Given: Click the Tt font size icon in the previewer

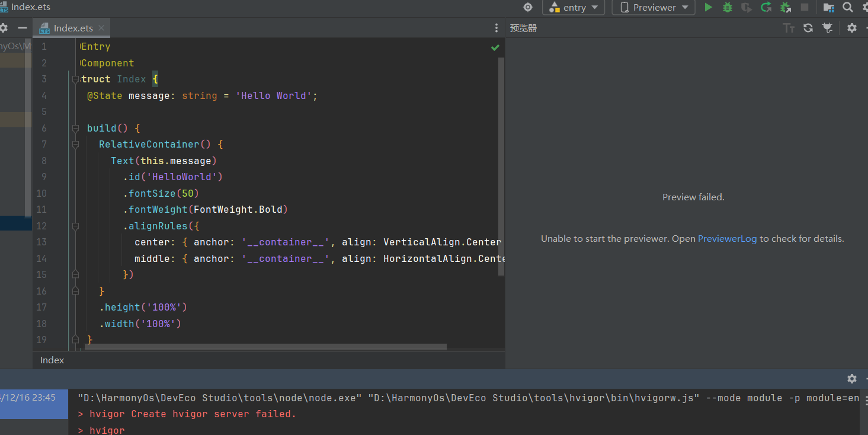Looking at the screenshot, I should pyautogui.click(x=789, y=28).
